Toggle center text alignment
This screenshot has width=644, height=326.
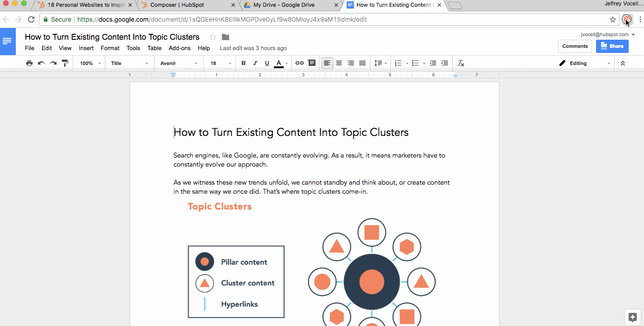(339, 63)
